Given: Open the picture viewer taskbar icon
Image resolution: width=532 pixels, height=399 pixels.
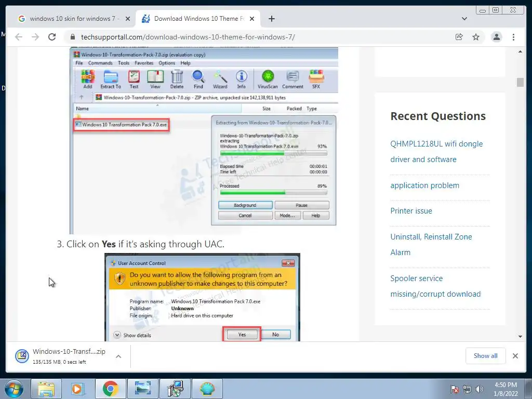Looking at the screenshot, I should point(142,389).
